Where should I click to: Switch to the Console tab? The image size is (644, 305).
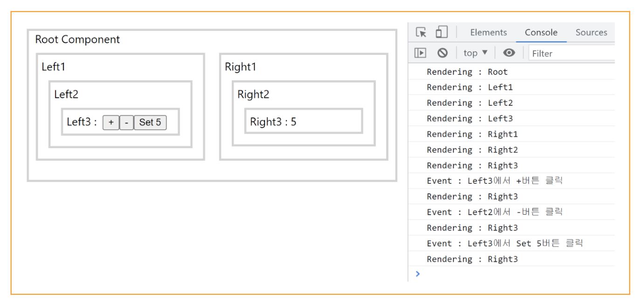(x=541, y=33)
